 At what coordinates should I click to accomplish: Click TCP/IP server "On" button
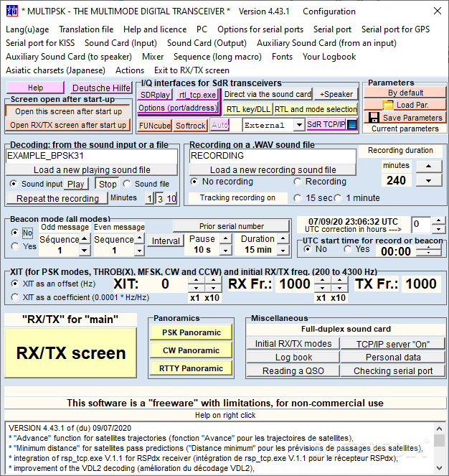(x=393, y=344)
